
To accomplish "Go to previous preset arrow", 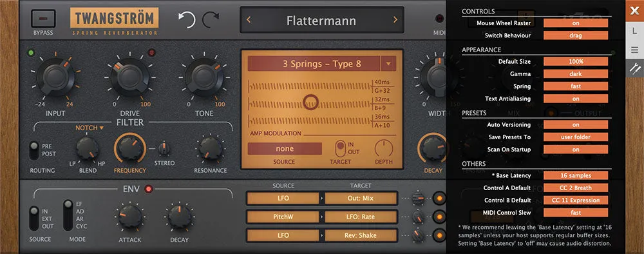I will point(249,20).
